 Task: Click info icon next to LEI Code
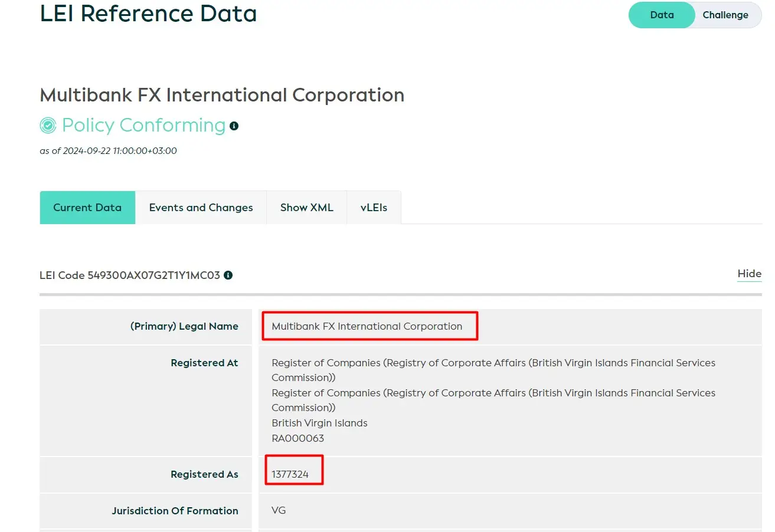point(228,275)
